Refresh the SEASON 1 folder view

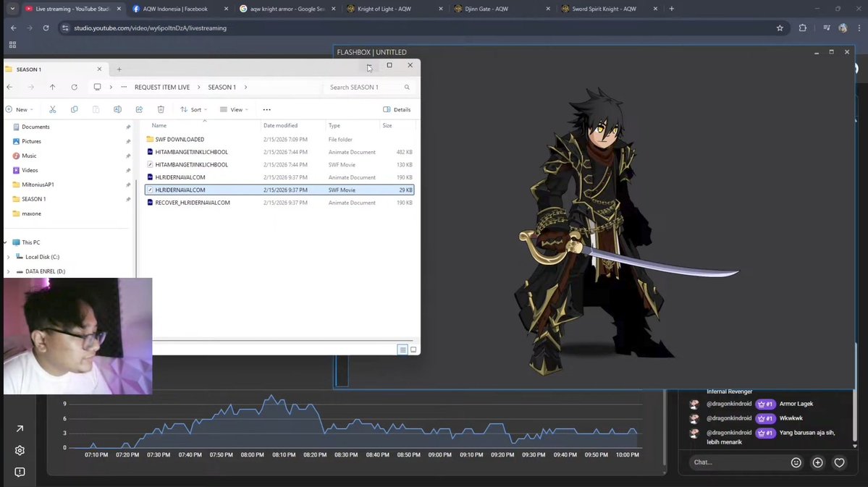pos(74,87)
